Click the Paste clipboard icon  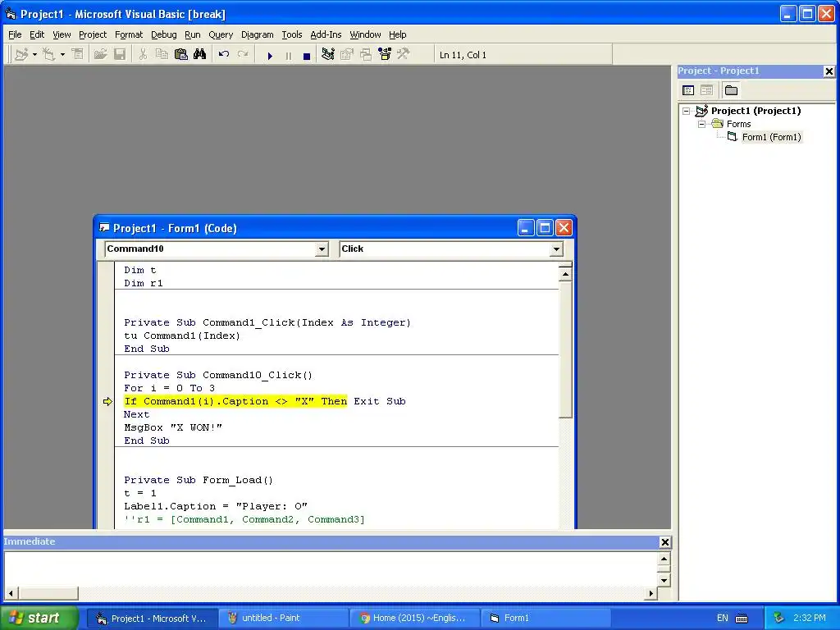coord(181,55)
